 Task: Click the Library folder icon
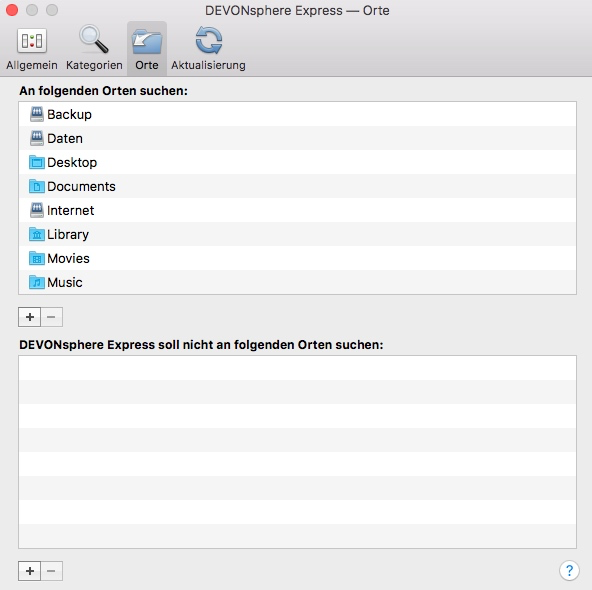(37, 234)
